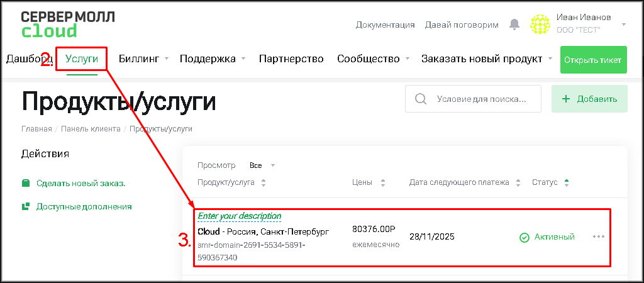Click the Доступные дополнения icon

coord(26,206)
